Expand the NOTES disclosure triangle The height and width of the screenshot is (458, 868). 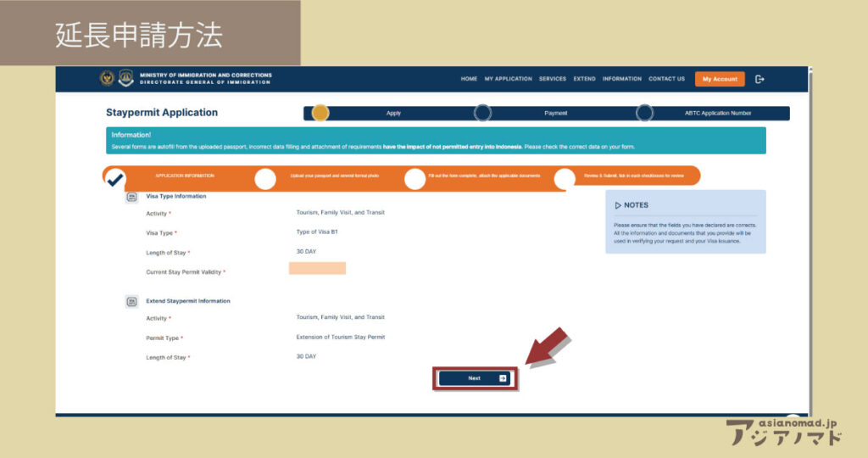618,205
